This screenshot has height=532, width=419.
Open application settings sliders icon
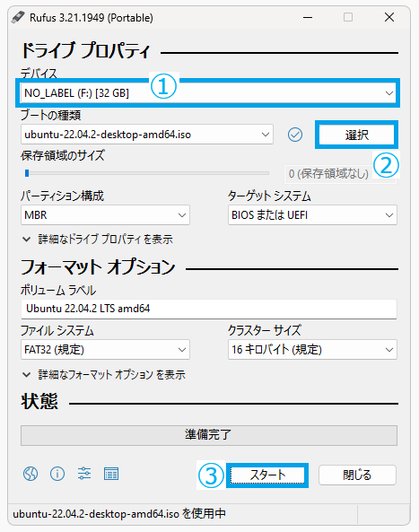click(84, 474)
